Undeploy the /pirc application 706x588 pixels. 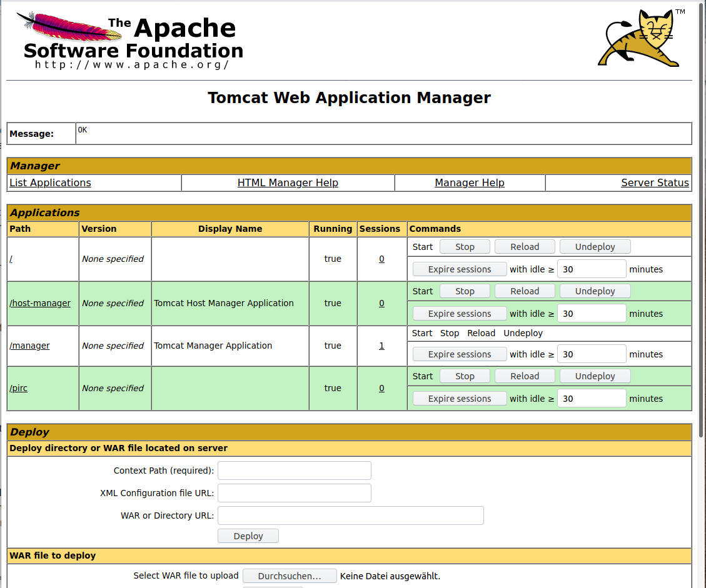coord(595,376)
